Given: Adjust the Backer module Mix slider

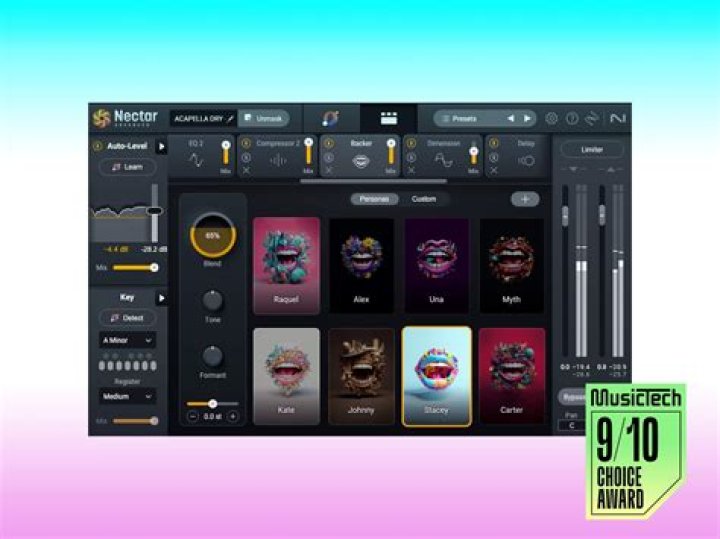Looking at the screenshot, I should tap(391, 152).
